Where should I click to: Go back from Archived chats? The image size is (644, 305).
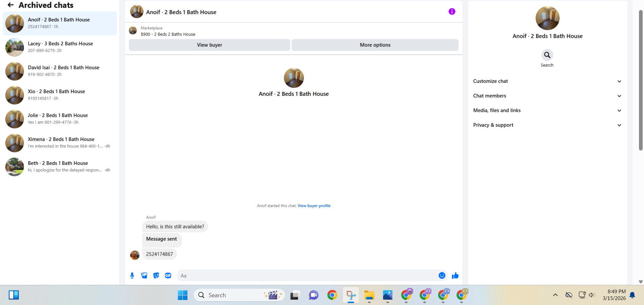click(x=10, y=5)
